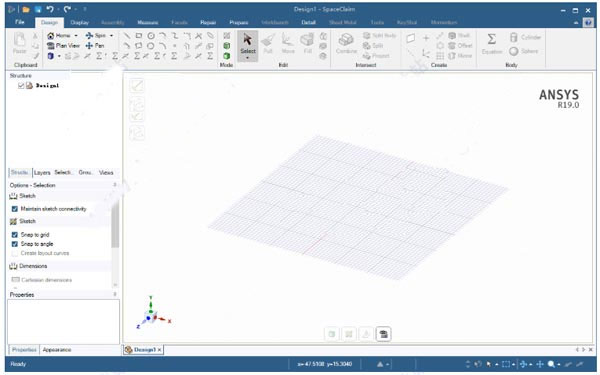This screenshot has height=375, width=600.
Task: Open the Home view dropdown arrow
Action: pyautogui.click(x=76, y=36)
